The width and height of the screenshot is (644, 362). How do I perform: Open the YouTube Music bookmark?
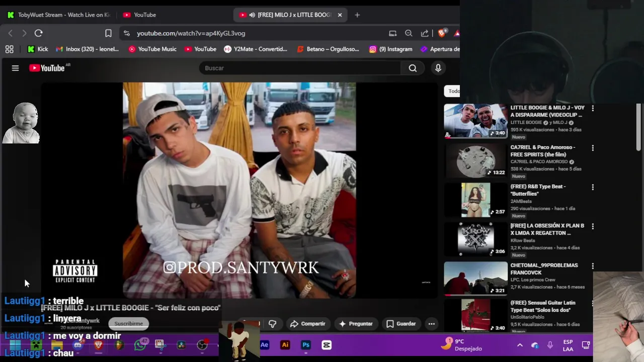(152, 49)
